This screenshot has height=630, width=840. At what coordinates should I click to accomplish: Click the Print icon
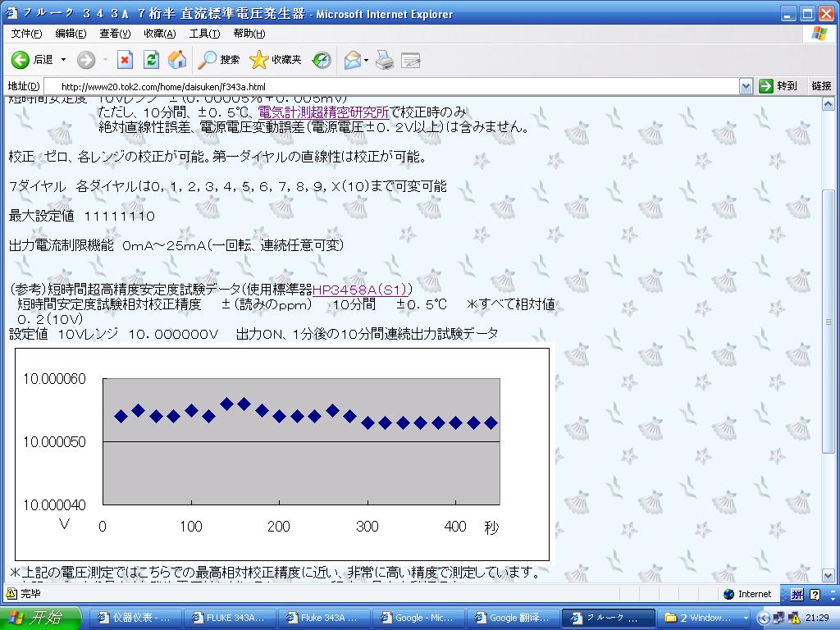click(385, 60)
